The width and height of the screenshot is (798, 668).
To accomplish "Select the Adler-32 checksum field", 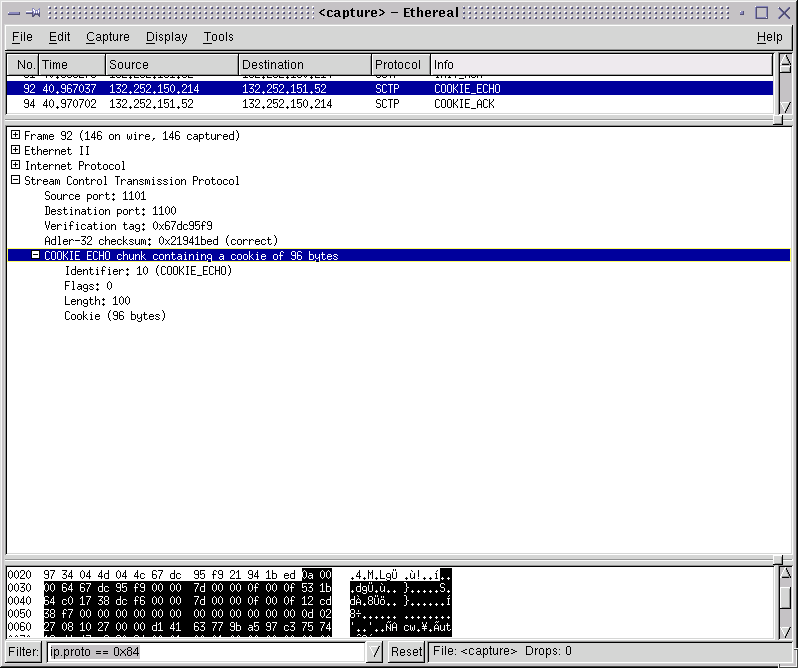I will coord(161,241).
